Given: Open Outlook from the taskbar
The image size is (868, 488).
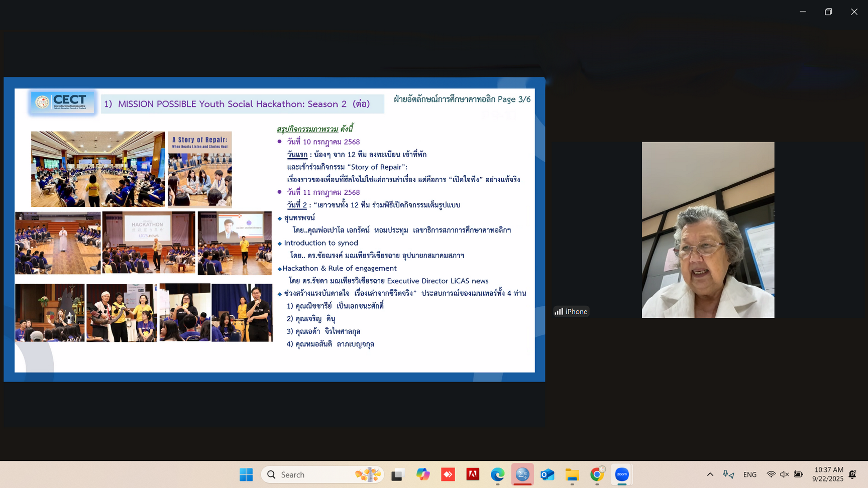Looking at the screenshot, I should pos(547,474).
